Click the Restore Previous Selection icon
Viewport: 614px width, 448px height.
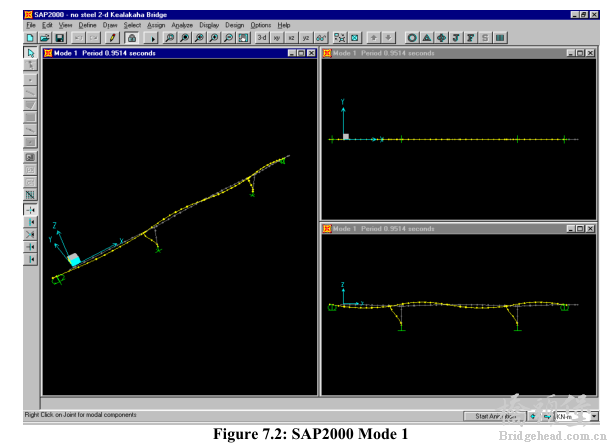point(31,170)
